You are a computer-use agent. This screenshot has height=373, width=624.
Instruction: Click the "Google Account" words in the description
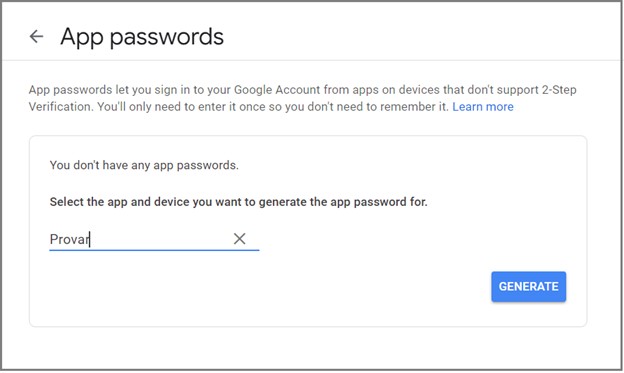point(277,90)
